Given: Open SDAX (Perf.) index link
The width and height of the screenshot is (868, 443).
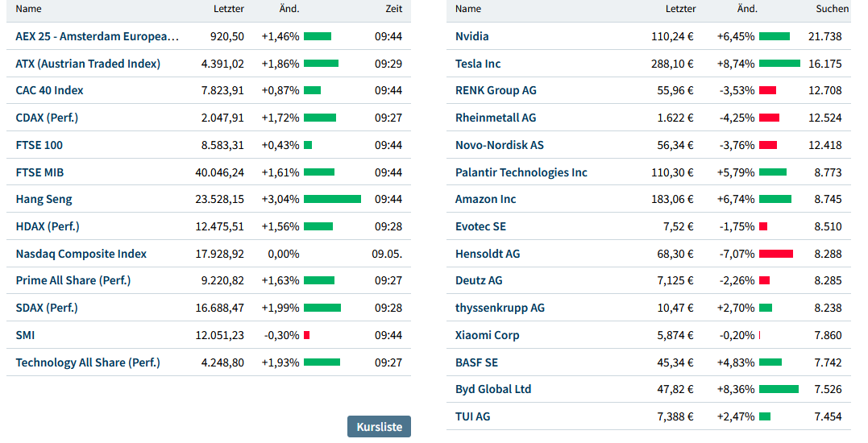Looking at the screenshot, I should pyautogui.click(x=47, y=308).
